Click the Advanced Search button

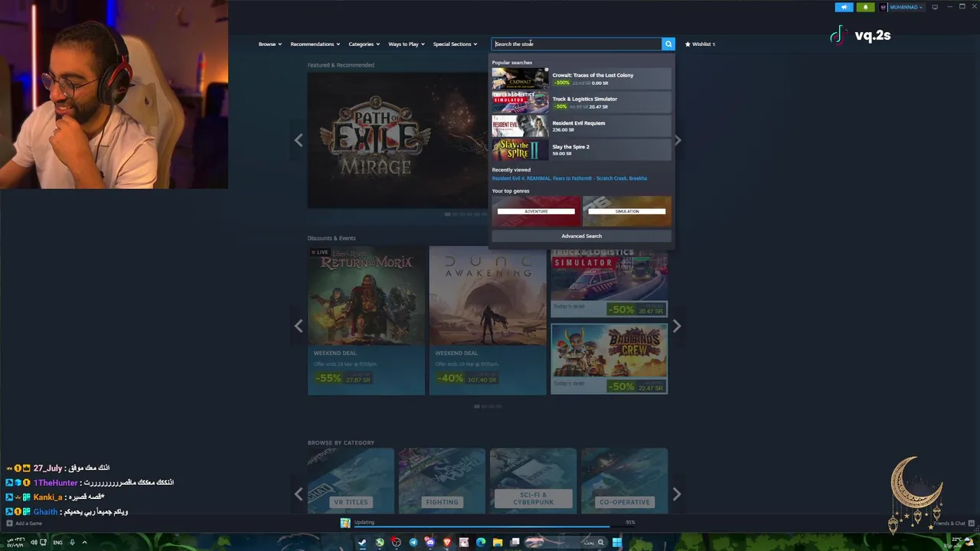[x=581, y=236]
